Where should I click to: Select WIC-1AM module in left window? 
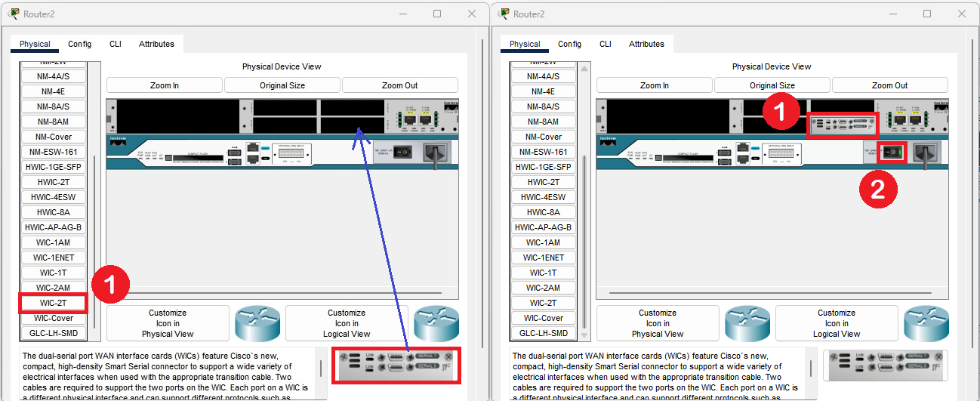coord(54,242)
